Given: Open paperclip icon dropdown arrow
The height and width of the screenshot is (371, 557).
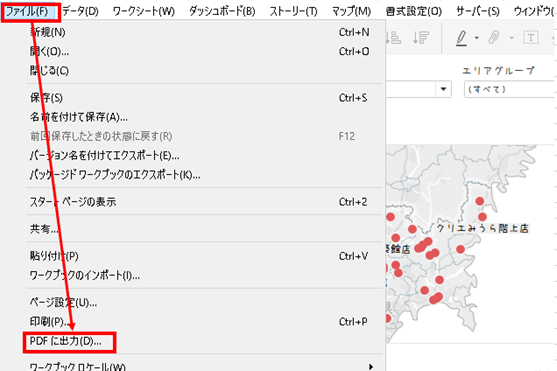Looking at the screenshot, I should pos(512,38).
